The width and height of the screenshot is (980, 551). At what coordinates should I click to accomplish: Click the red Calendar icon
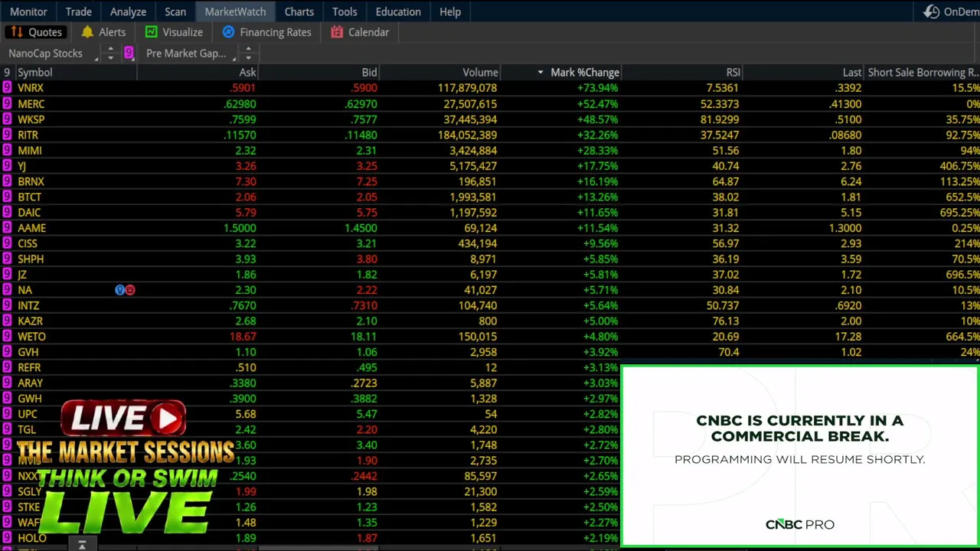coord(337,32)
